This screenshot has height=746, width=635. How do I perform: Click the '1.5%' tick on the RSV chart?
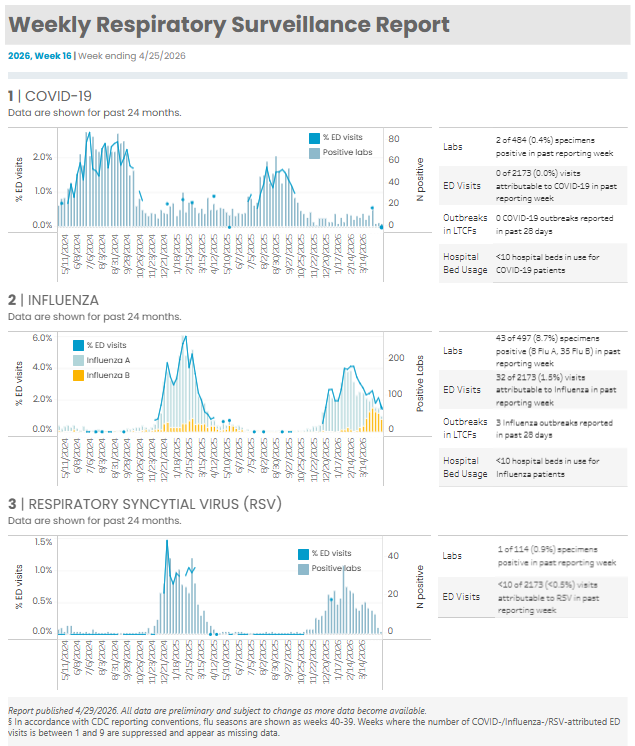43,542
